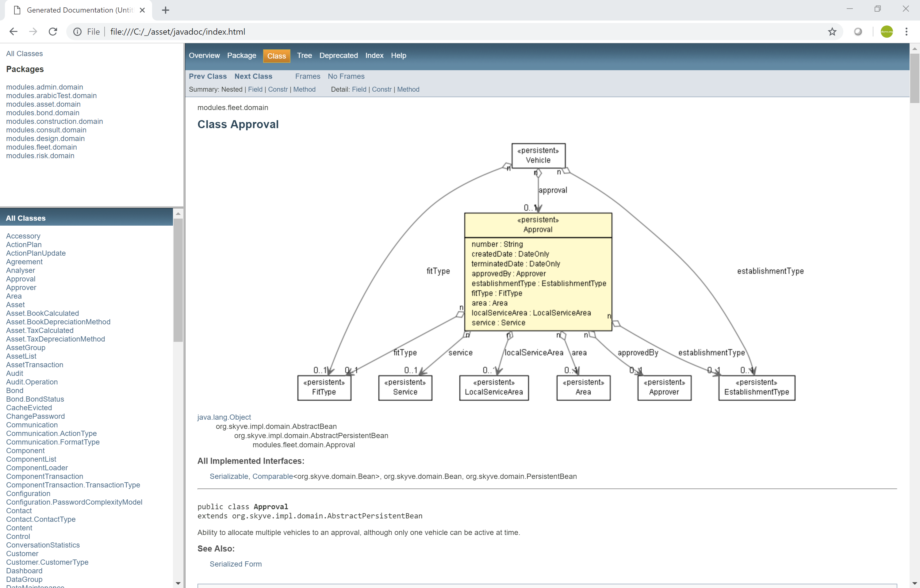Open the Tree navigation item
Screen dimensions: 920x588
click(x=305, y=56)
